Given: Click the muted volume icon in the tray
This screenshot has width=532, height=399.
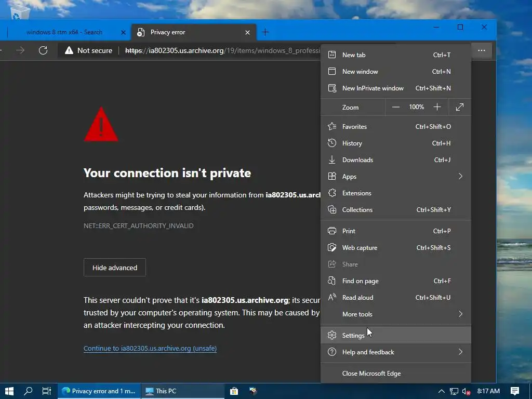Looking at the screenshot, I should [x=466, y=391].
